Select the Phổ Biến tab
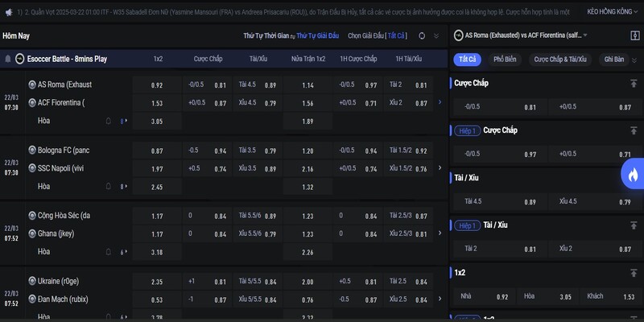Viewport: 644px width, 322px height. pyautogui.click(x=504, y=60)
